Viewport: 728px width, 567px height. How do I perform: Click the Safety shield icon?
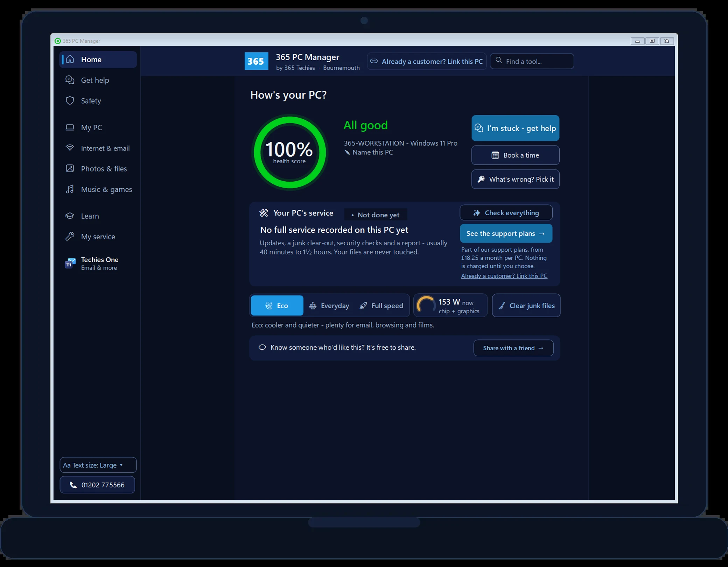70,101
